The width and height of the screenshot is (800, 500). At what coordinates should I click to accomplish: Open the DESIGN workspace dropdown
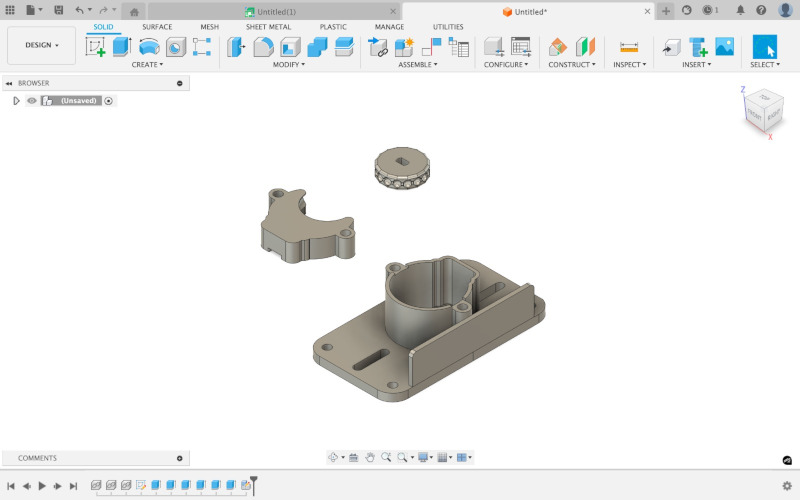click(42, 45)
